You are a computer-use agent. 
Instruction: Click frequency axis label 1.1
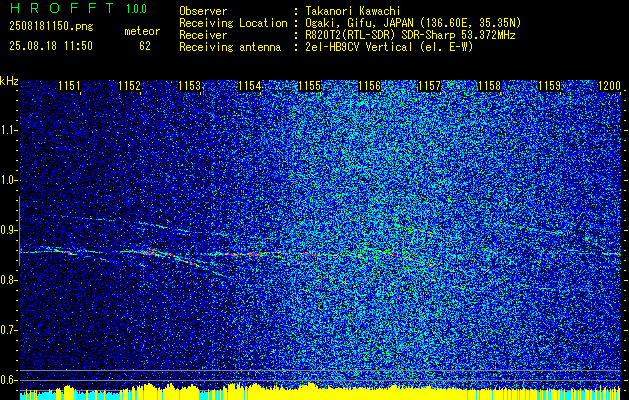[8, 130]
